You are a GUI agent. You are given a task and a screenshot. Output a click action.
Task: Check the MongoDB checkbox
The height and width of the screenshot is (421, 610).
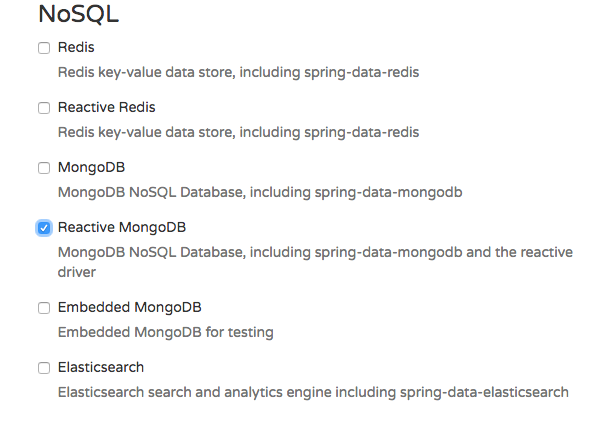[x=44, y=168]
